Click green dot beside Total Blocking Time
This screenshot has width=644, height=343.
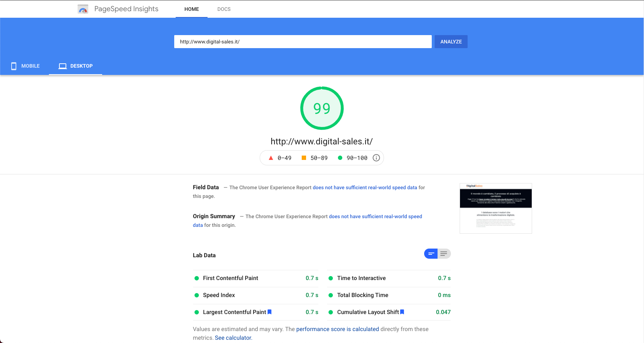pyautogui.click(x=331, y=295)
